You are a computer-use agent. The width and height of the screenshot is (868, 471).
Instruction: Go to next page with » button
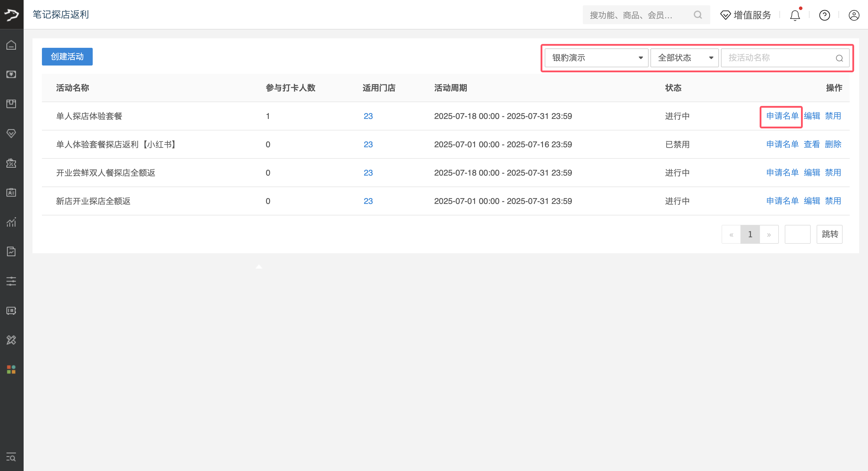coord(769,235)
